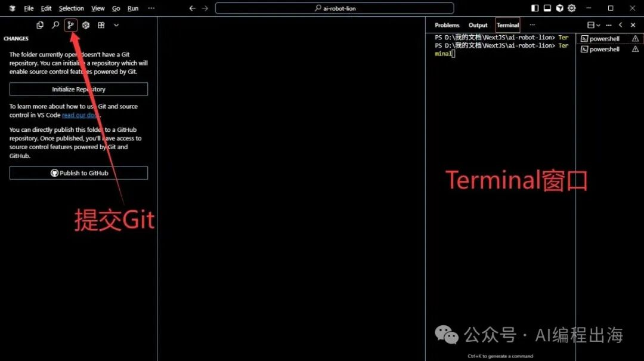Open the Search view icon
The height and width of the screenshot is (361, 644).
click(55, 25)
